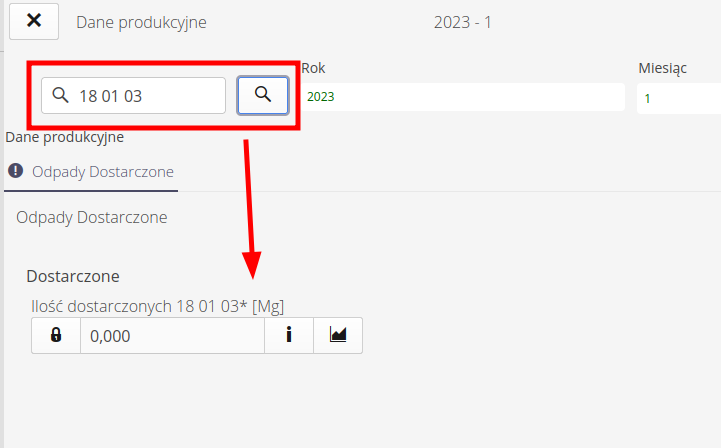Click the Rok label
This screenshot has height=448, width=721.
point(313,68)
